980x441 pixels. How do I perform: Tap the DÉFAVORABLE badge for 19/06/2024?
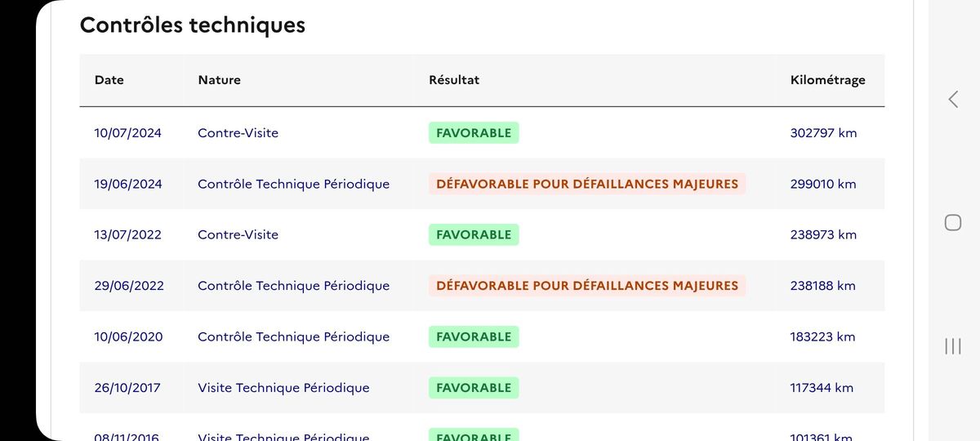click(x=587, y=184)
